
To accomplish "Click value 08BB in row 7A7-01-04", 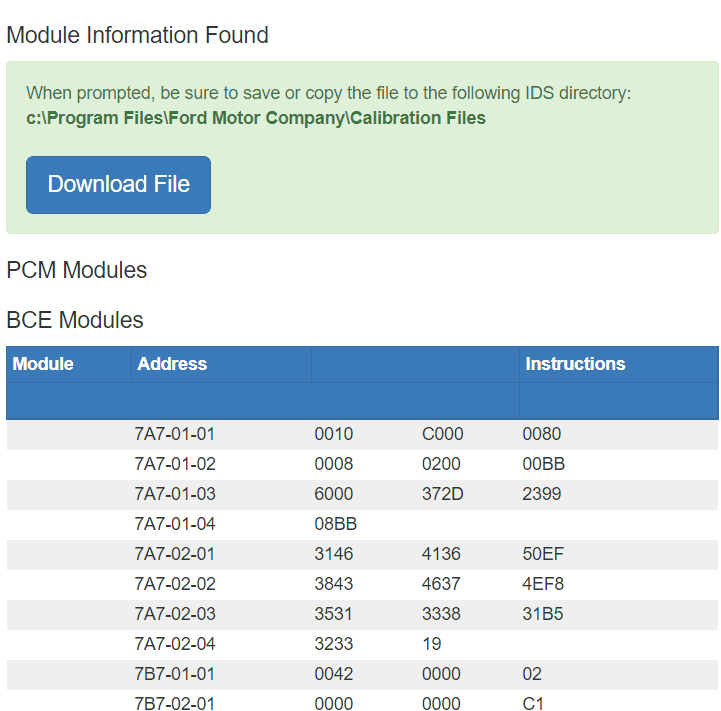I will click(336, 524).
